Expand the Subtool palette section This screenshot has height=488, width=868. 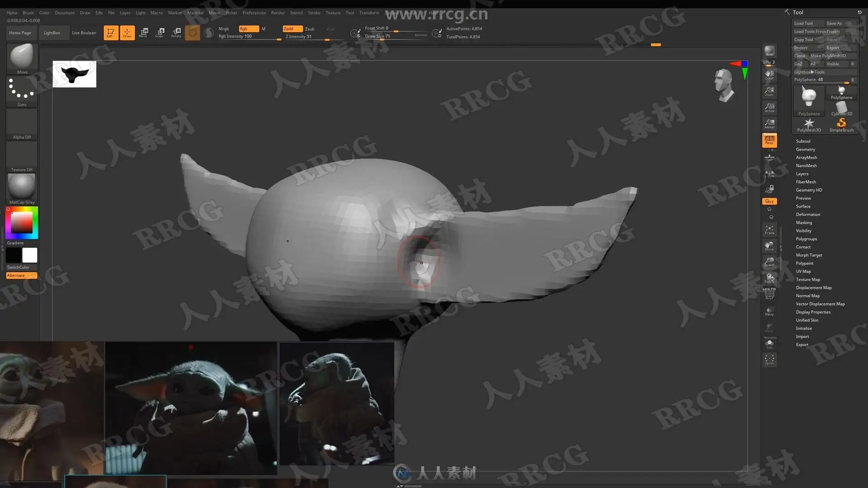point(803,141)
